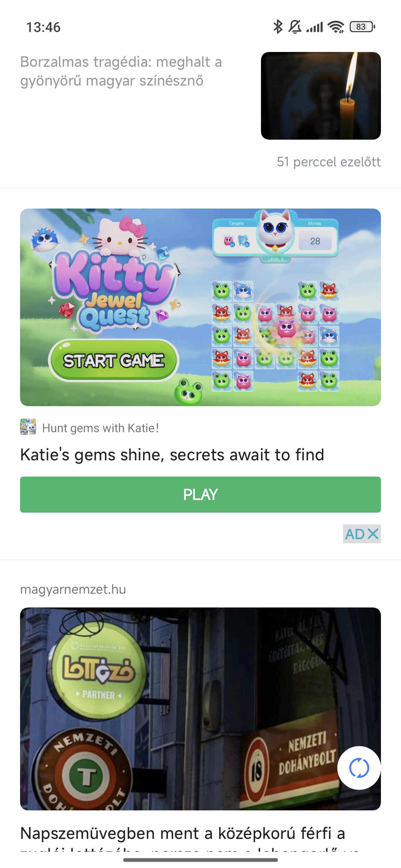Close the ad with the X icon
Viewport: 401px width, 868px height.
(x=373, y=534)
